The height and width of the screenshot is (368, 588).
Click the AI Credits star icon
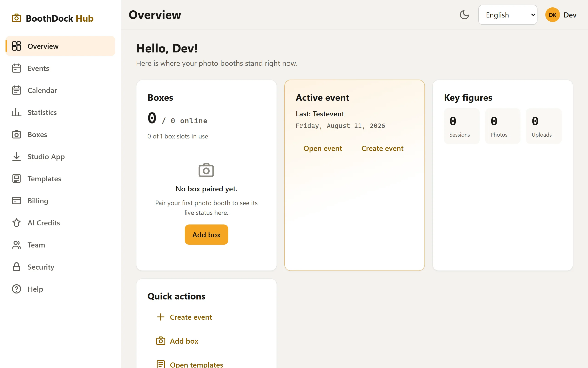(17, 223)
